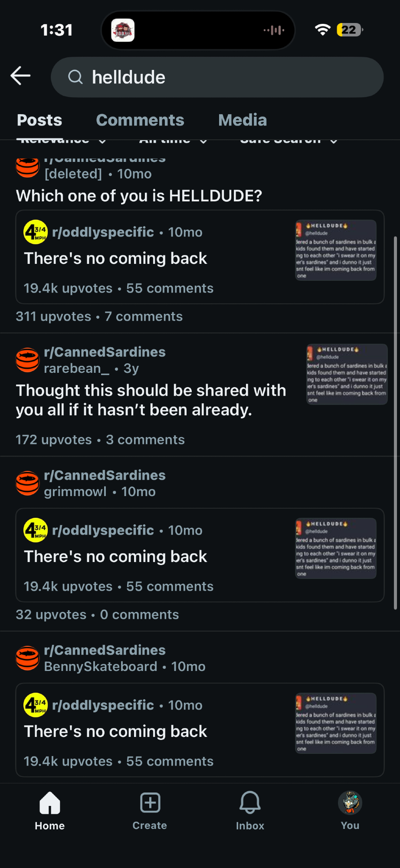
Task: Click the helldude search input field
Action: [x=217, y=77]
